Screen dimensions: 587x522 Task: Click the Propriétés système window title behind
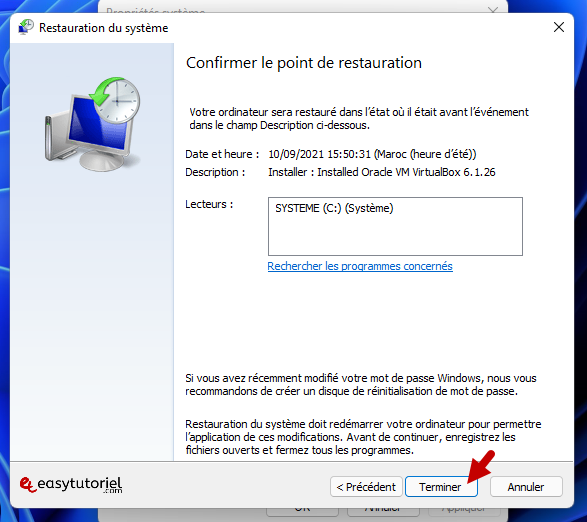point(155,10)
